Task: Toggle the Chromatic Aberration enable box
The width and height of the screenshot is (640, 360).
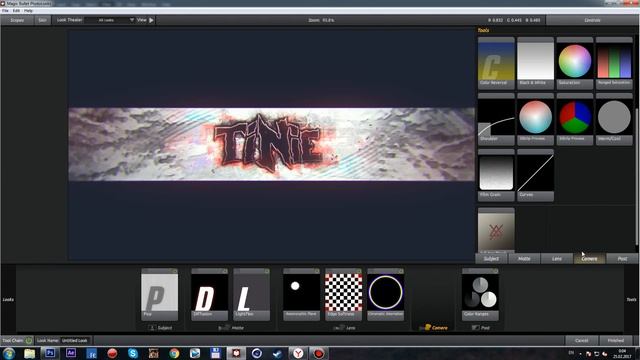Action: coord(401,271)
